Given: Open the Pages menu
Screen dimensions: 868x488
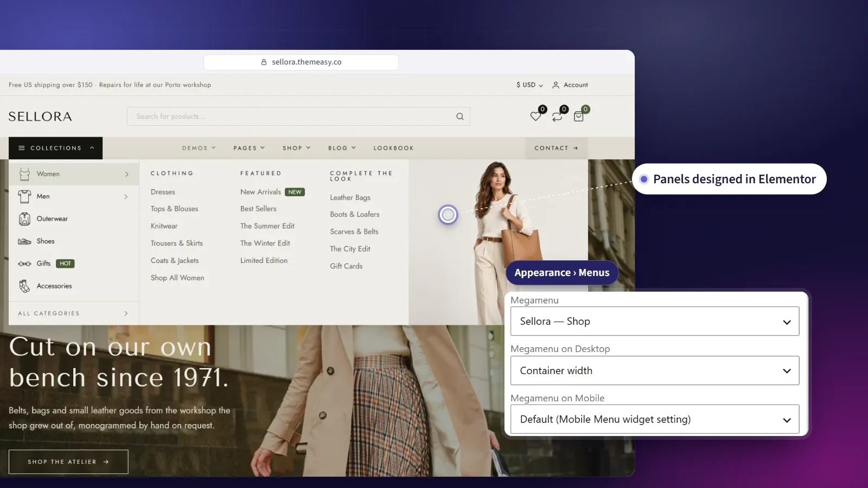Looking at the screenshot, I should [249, 148].
